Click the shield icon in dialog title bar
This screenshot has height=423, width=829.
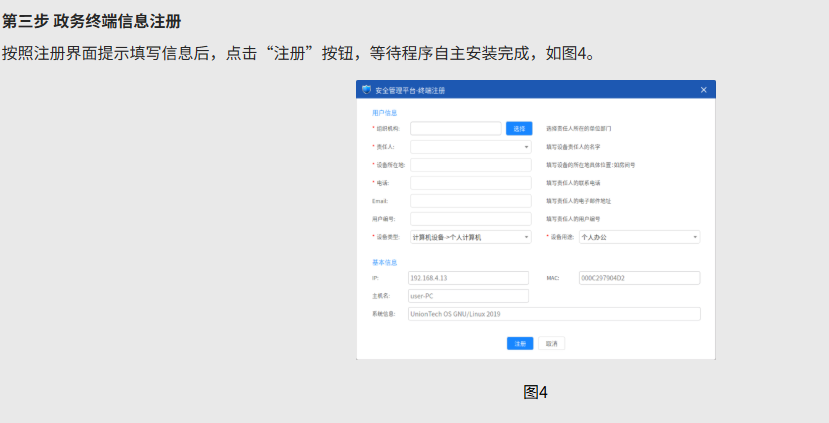367,90
